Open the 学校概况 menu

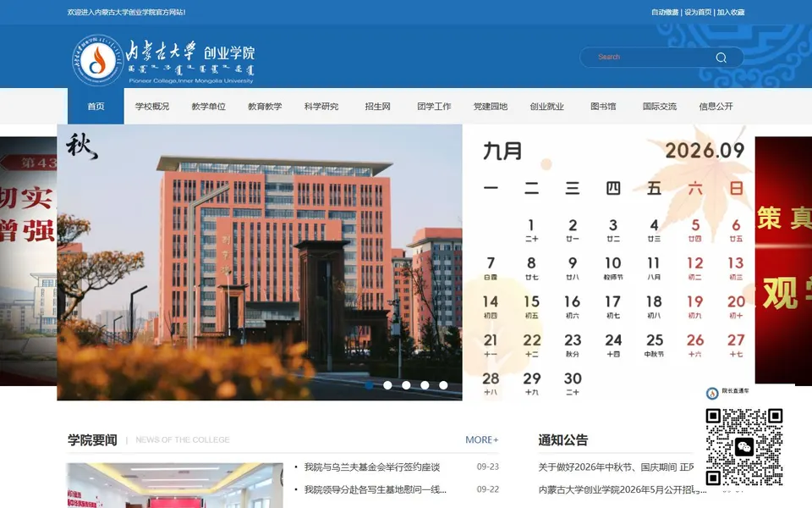point(152,107)
